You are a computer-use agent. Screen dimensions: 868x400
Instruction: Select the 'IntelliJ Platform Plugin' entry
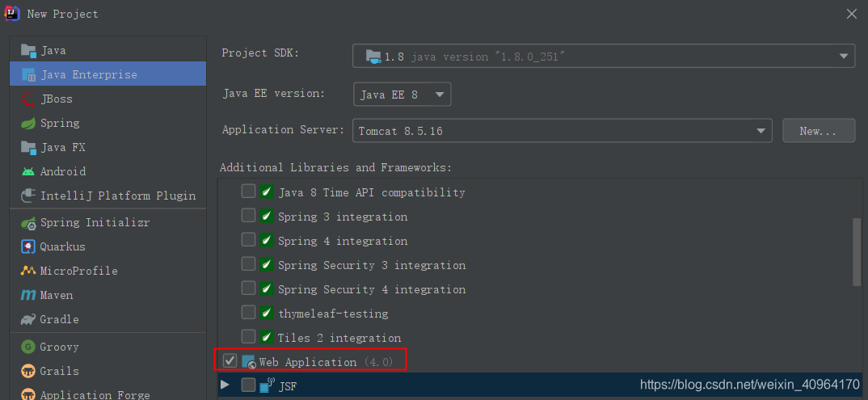[x=108, y=196]
